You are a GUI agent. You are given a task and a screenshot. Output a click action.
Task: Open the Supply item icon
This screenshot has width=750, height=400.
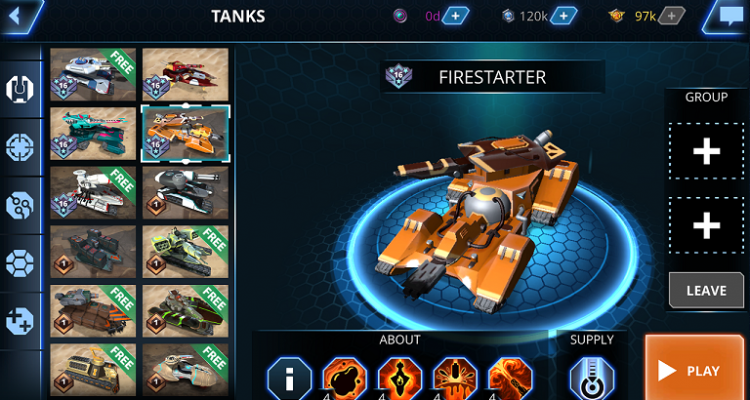point(592,379)
